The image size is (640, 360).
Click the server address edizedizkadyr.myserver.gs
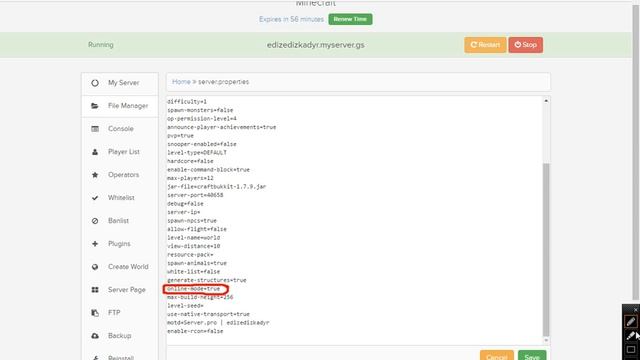316,45
